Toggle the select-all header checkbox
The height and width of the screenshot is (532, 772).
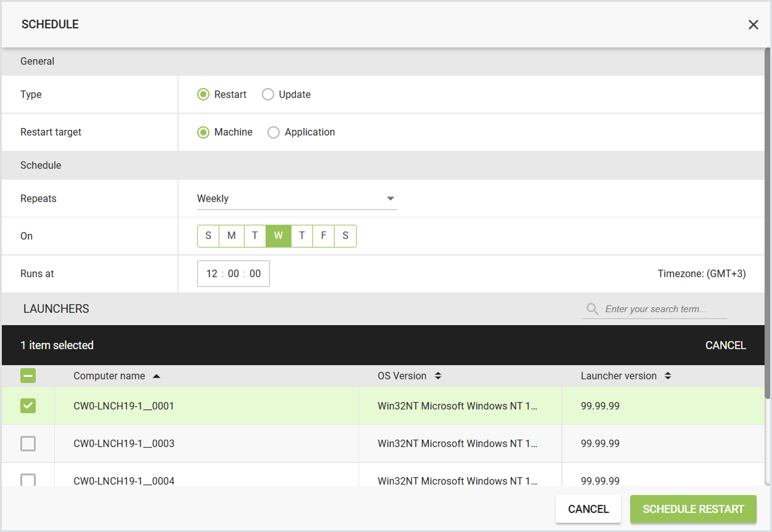point(28,376)
